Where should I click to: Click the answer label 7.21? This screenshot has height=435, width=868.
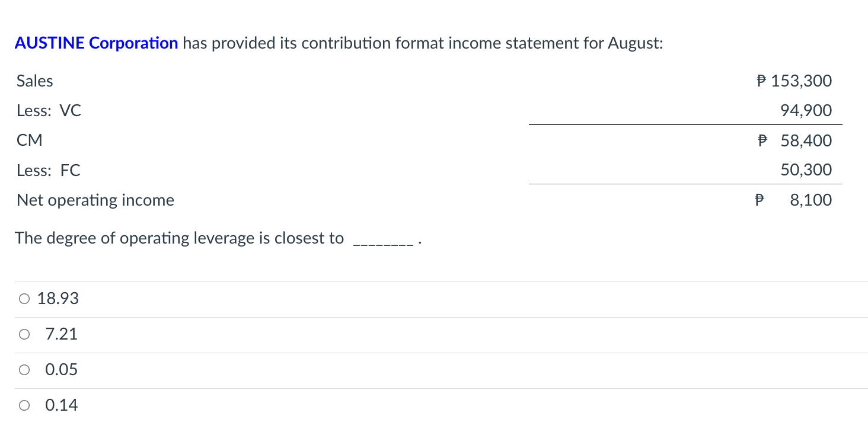pos(62,334)
